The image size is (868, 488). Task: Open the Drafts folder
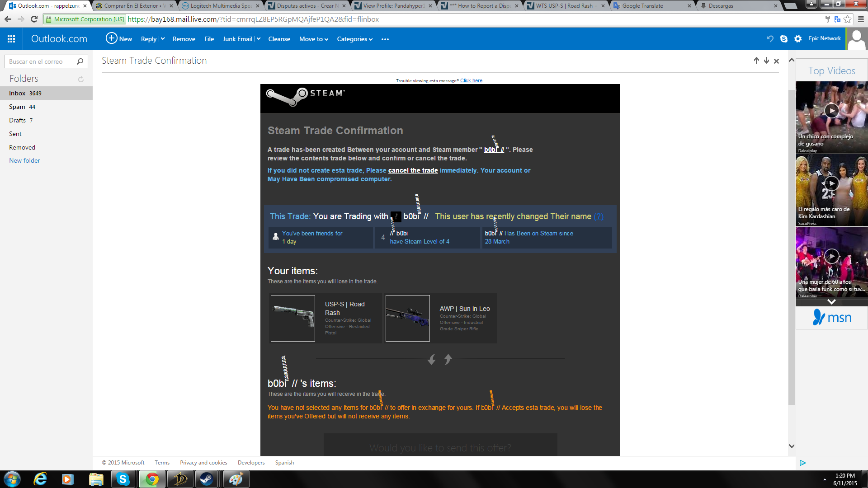46,120
